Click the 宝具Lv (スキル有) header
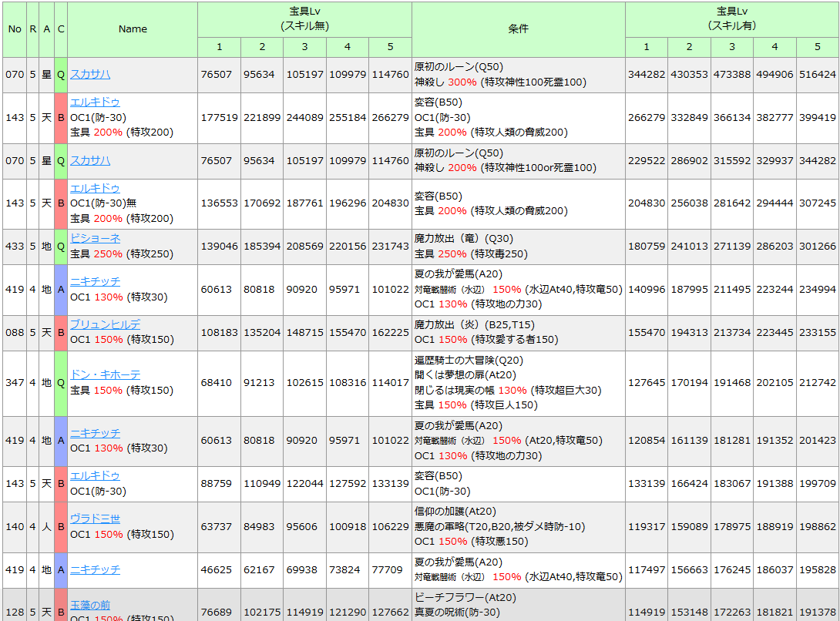The height and width of the screenshot is (621, 840). pos(731,18)
